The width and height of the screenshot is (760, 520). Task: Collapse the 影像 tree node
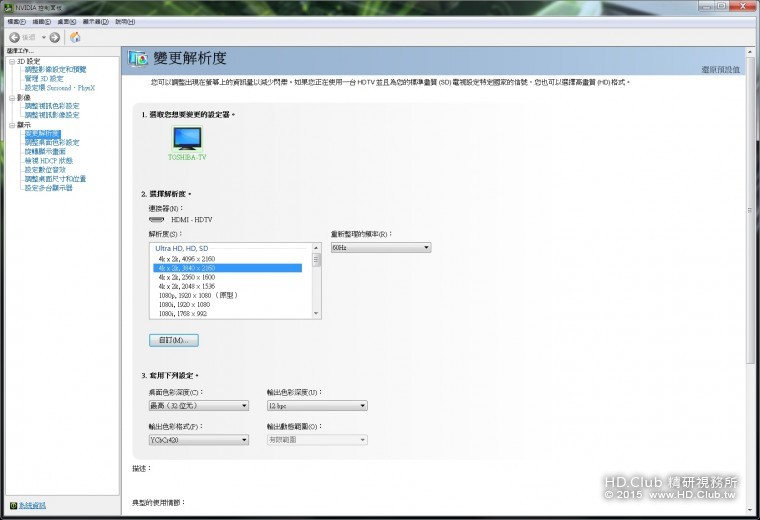click(12, 98)
